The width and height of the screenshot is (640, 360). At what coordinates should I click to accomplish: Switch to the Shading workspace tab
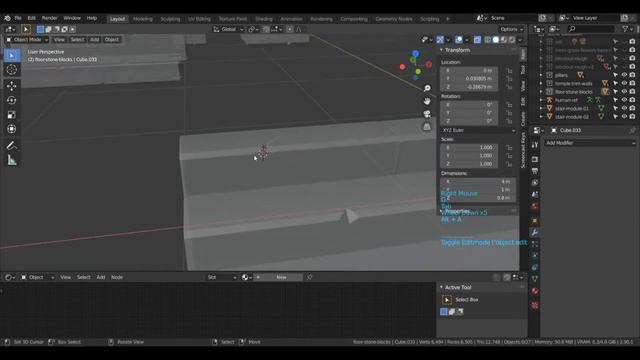tap(264, 19)
